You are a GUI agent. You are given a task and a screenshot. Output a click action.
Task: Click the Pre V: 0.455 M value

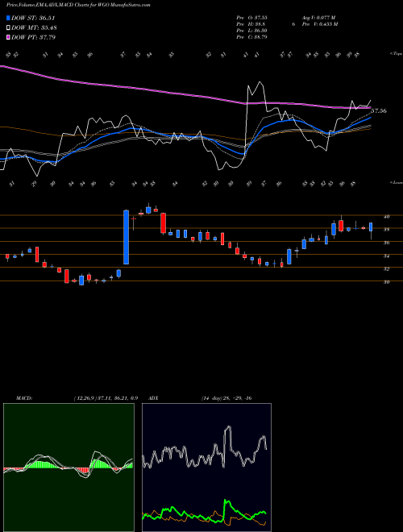[x=321, y=24]
